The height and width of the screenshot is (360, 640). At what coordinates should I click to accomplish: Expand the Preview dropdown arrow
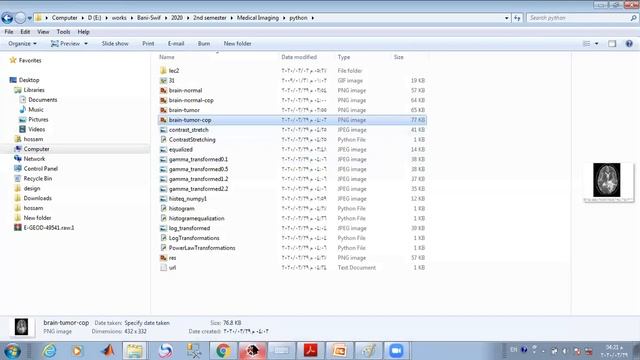pos(86,44)
